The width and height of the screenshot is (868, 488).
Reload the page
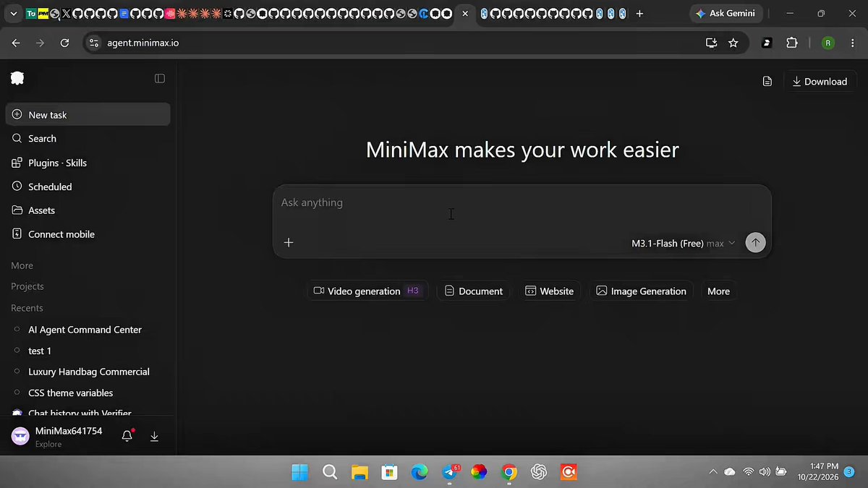(x=64, y=43)
